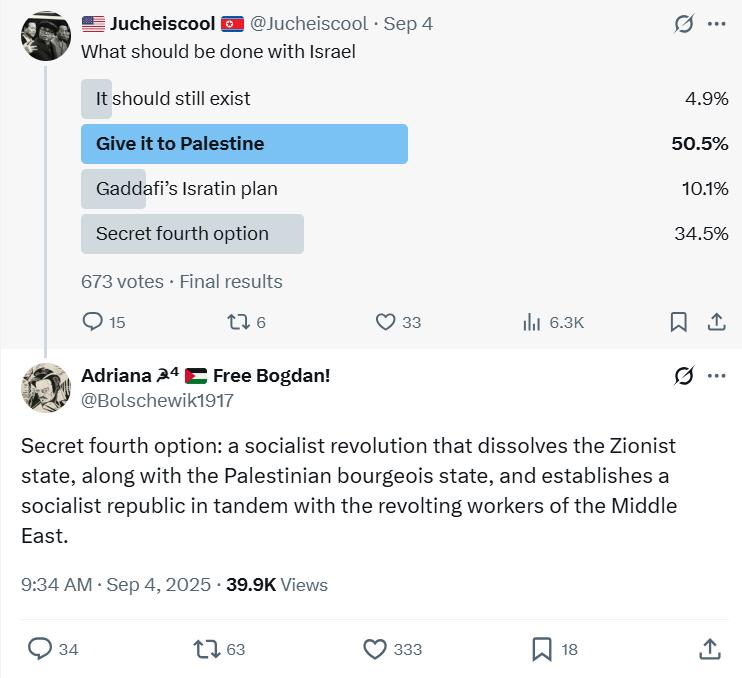Click the "Give it to Palestine" poll bar
The height and width of the screenshot is (678, 742).
point(244,144)
